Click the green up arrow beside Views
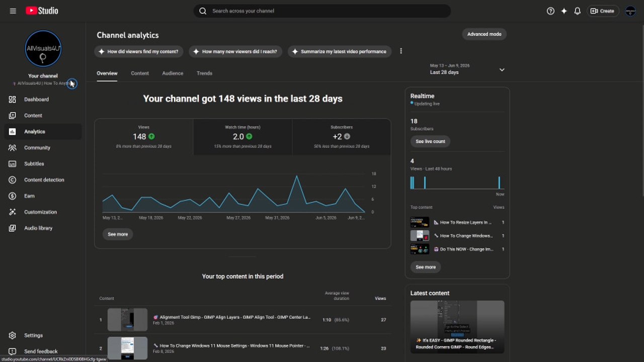644x362 pixels. (151, 136)
